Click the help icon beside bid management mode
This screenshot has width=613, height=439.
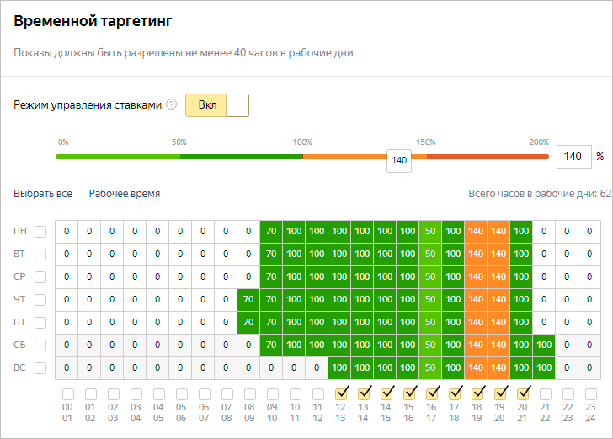(171, 105)
